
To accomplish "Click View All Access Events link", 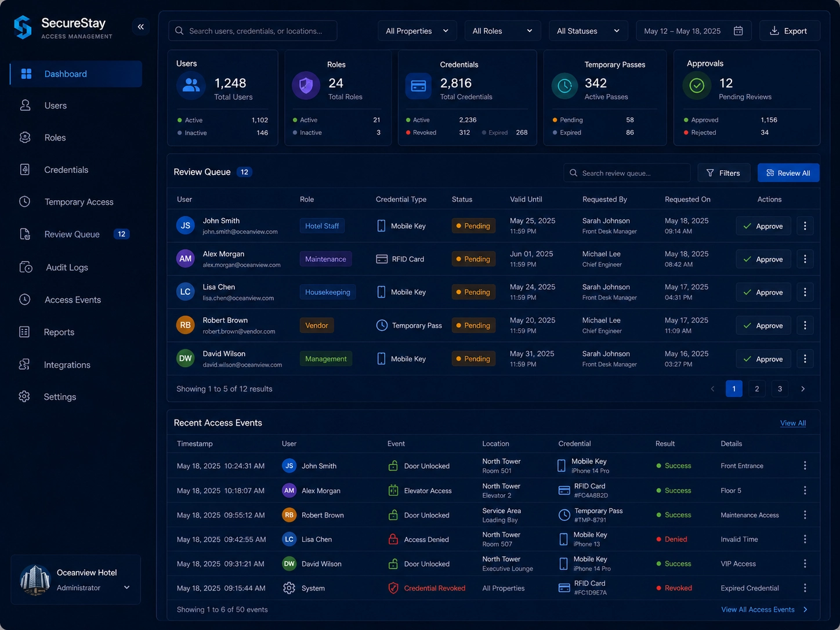I will tap(764, 609).
